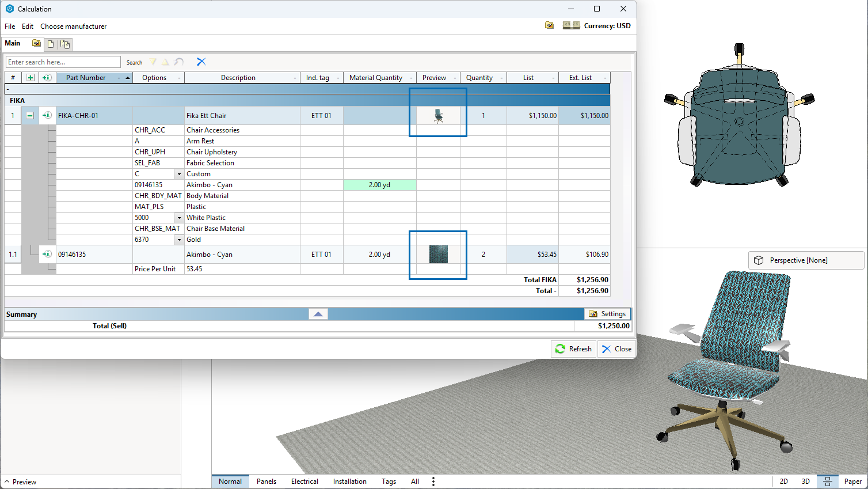Viewport: 868px width, 489px height.
Task: Click the Akimbo Cyan fabric preview thumbnail
Action: (439, 255)
